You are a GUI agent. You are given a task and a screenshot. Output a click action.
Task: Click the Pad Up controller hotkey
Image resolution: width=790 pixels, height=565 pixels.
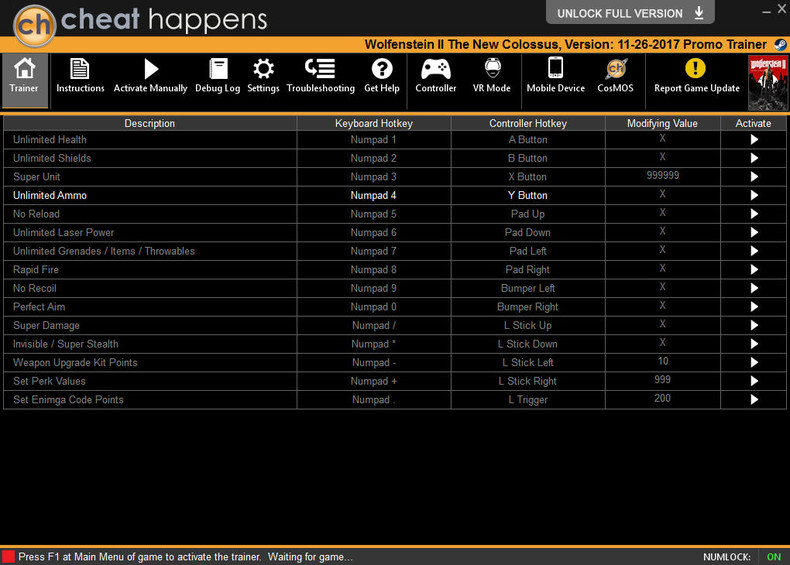click(528, 214)
